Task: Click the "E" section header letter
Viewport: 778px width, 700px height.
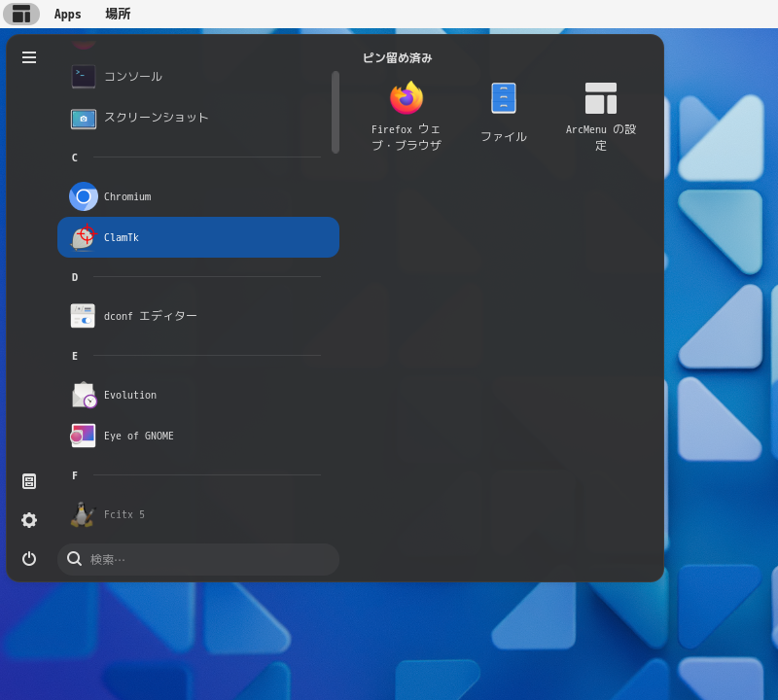Action: click(75, 356)
